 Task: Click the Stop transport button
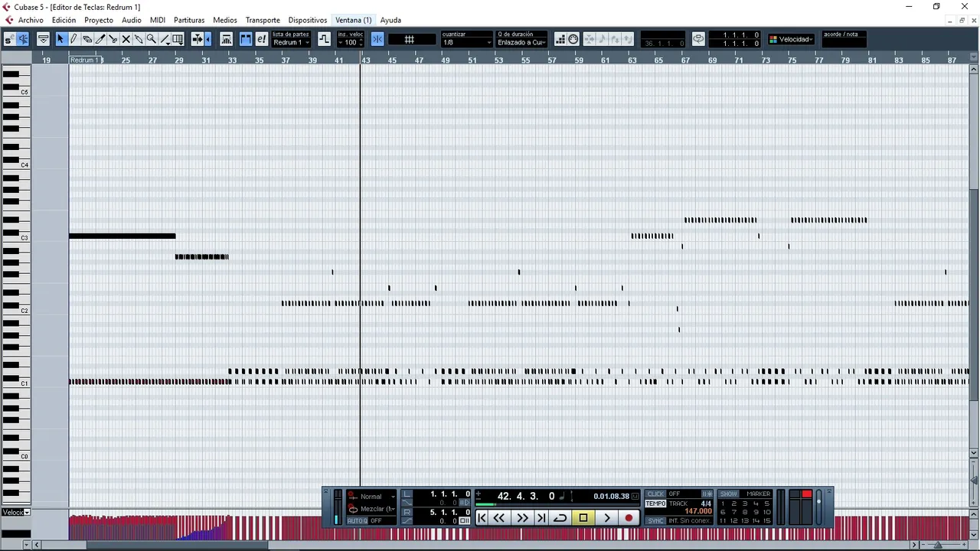583,518
